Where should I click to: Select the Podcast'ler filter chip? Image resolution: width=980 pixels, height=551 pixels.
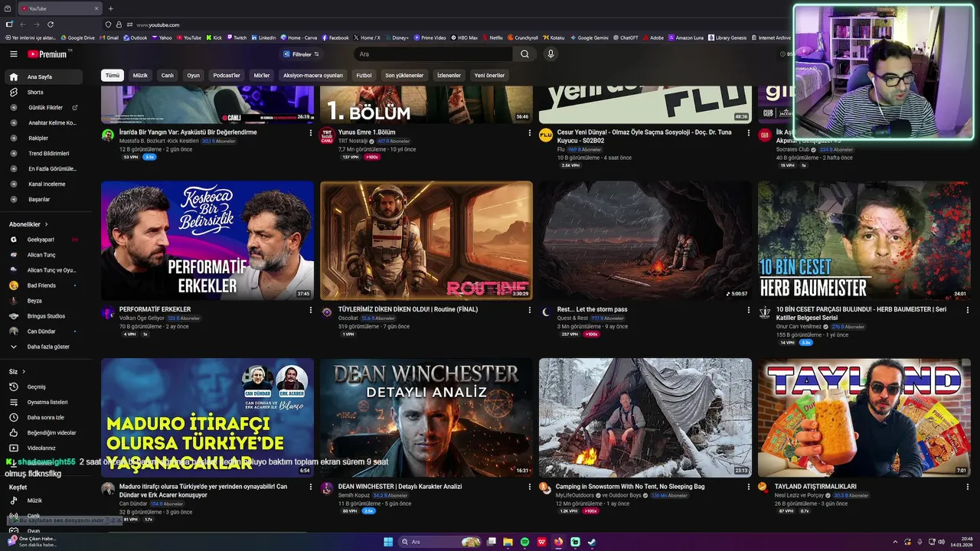pos(227,76)
